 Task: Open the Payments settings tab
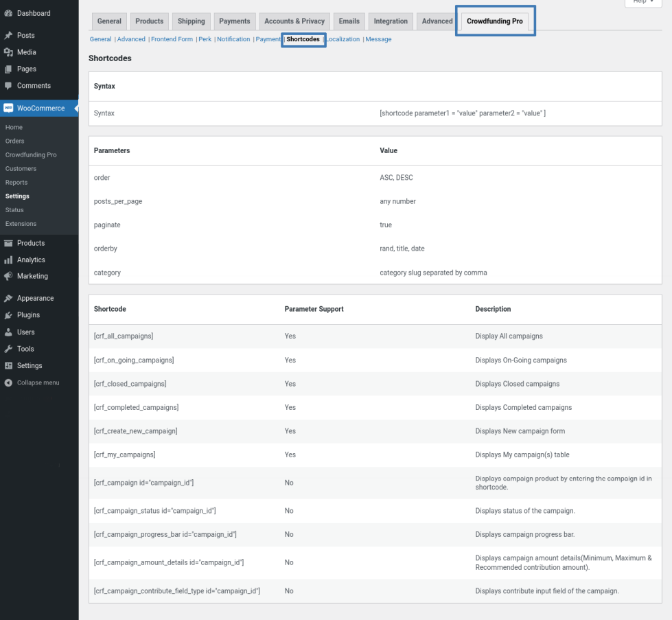235,21
